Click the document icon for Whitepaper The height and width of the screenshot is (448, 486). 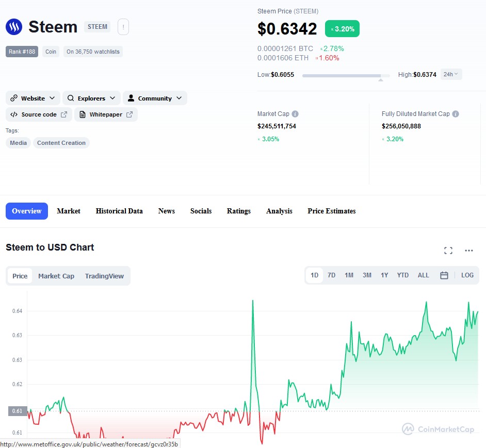83,114
